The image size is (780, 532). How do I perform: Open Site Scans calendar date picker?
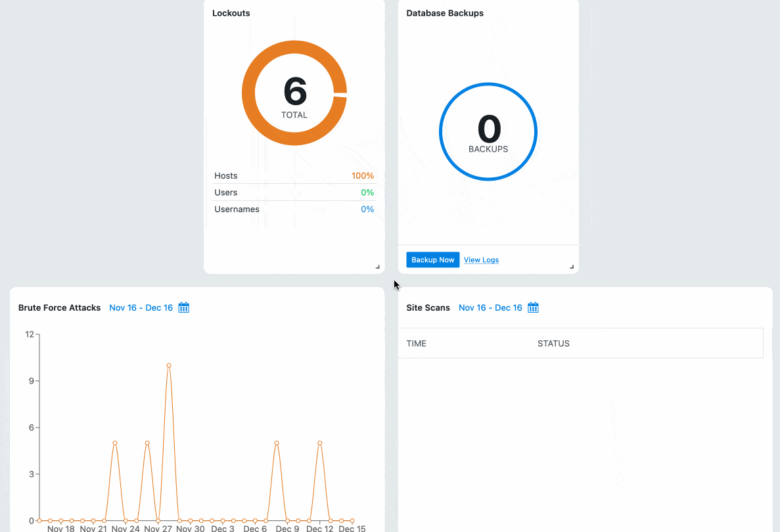[533, 307]
